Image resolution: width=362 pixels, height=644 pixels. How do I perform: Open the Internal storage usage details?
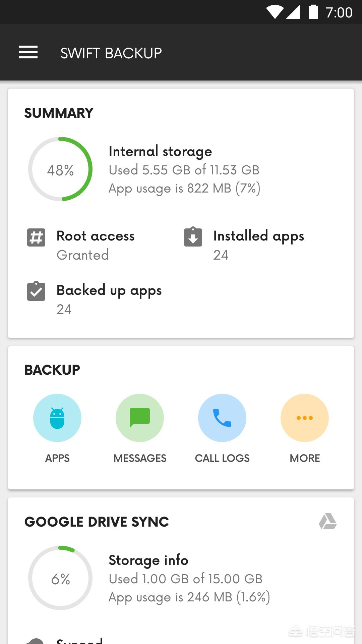[184, 170]
